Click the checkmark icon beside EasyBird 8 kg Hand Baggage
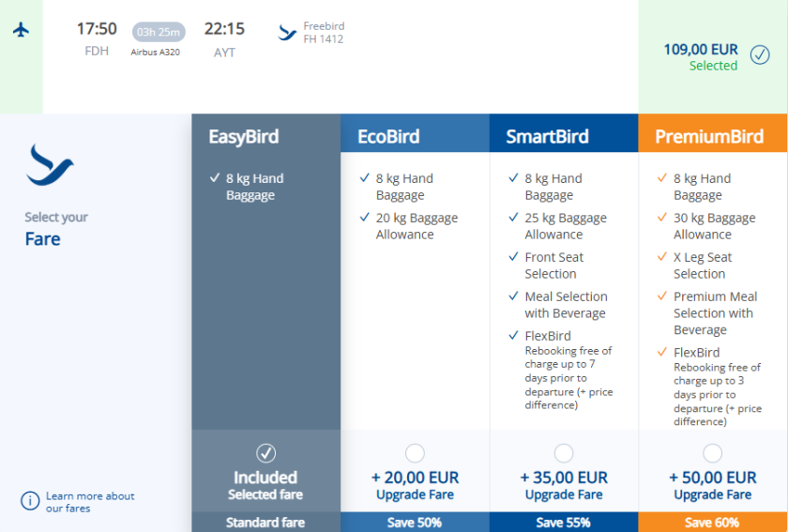 pyautogui.click(x=216, y=178)
